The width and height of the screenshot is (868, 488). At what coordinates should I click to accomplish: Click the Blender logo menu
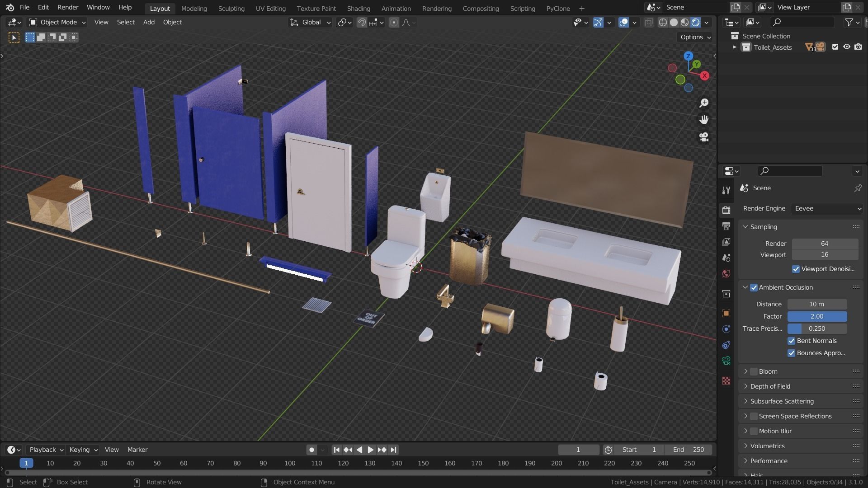pos(10,8)
